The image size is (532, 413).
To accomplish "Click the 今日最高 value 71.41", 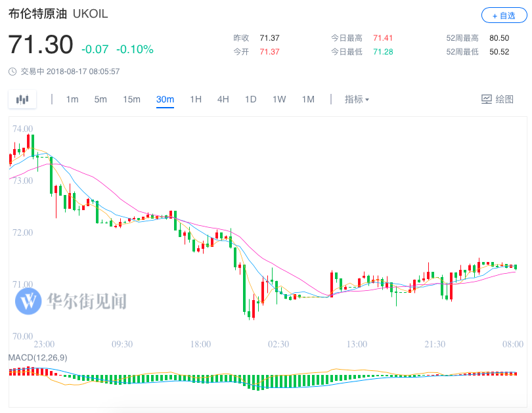I will [383, 38].
